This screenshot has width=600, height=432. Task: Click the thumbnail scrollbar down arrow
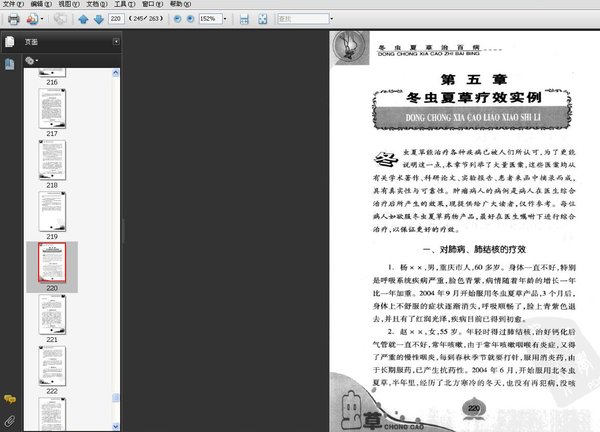point(116,426)
